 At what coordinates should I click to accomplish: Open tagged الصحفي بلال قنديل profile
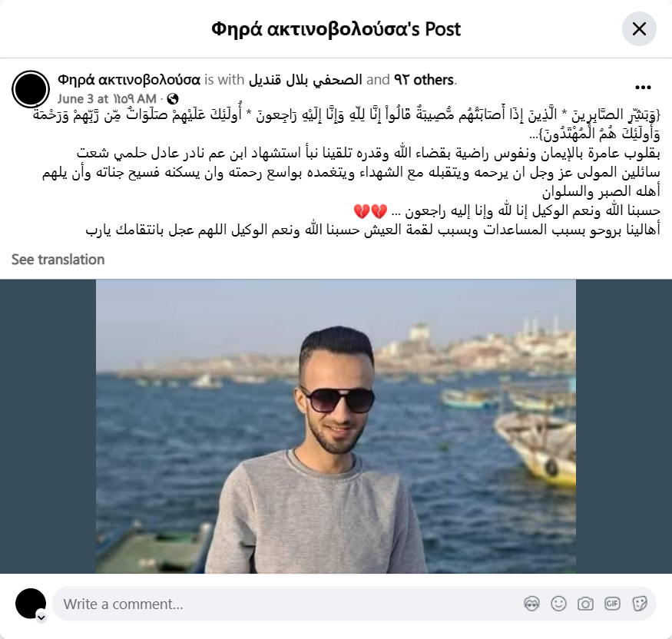click(x=305, y=80)
